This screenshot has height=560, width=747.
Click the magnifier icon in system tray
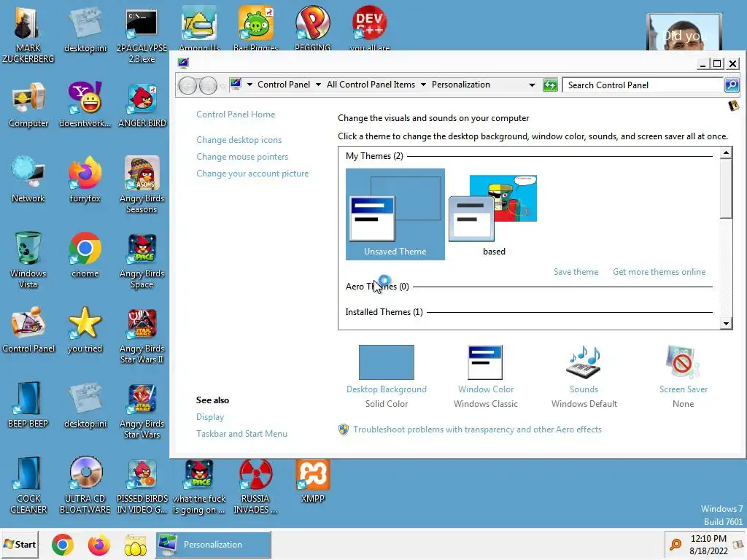676,545
